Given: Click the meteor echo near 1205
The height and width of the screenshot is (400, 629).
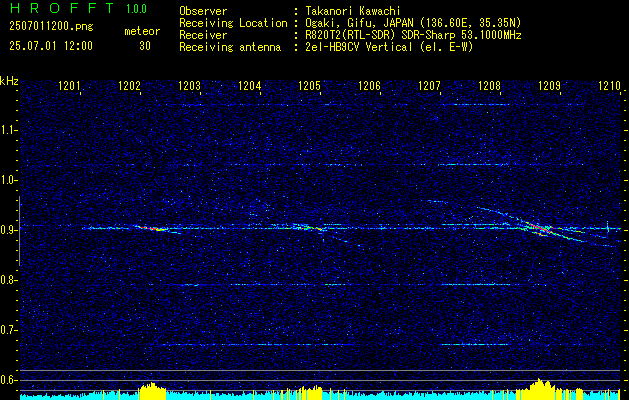Looking at the screenshot, I should pos(310,227).
